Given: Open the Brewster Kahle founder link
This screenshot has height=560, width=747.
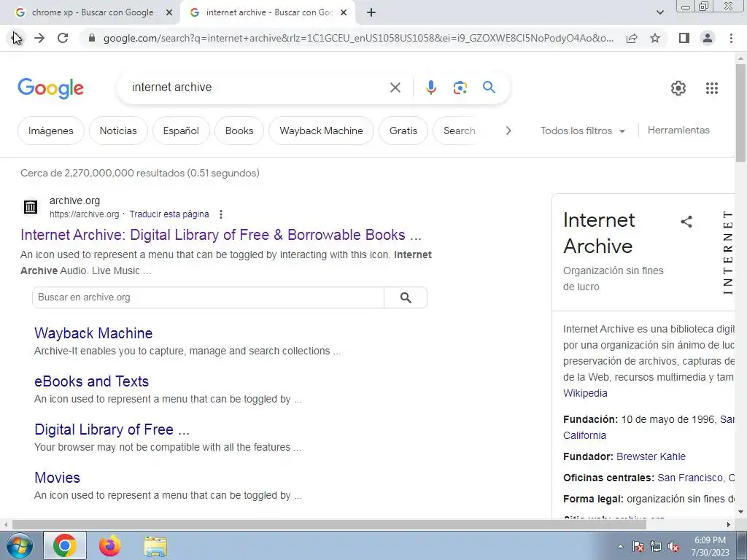Looking at the screenshot, I should 651,456.
